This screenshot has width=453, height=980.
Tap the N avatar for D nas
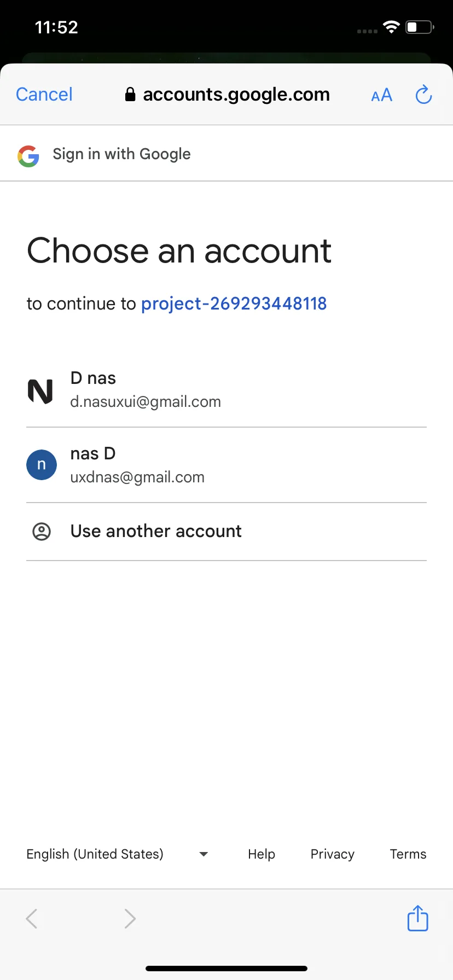pos(40,391)
